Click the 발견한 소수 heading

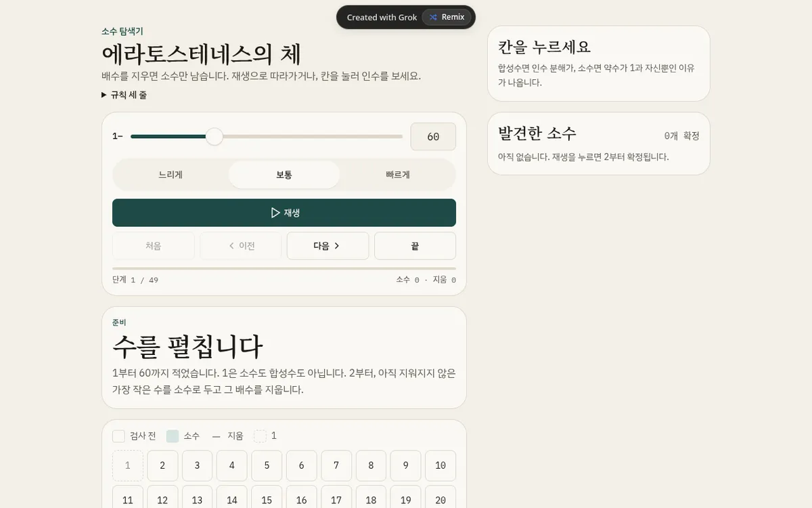click(x=537, y=133)
